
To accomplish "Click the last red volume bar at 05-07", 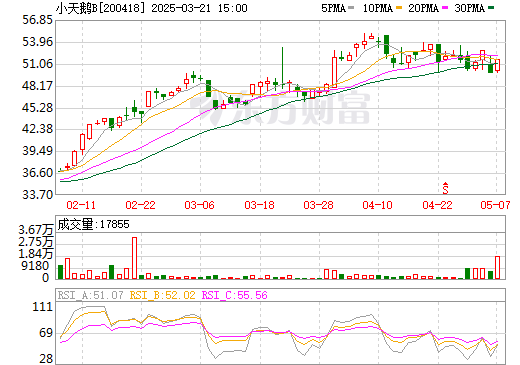I will point(498,268).
